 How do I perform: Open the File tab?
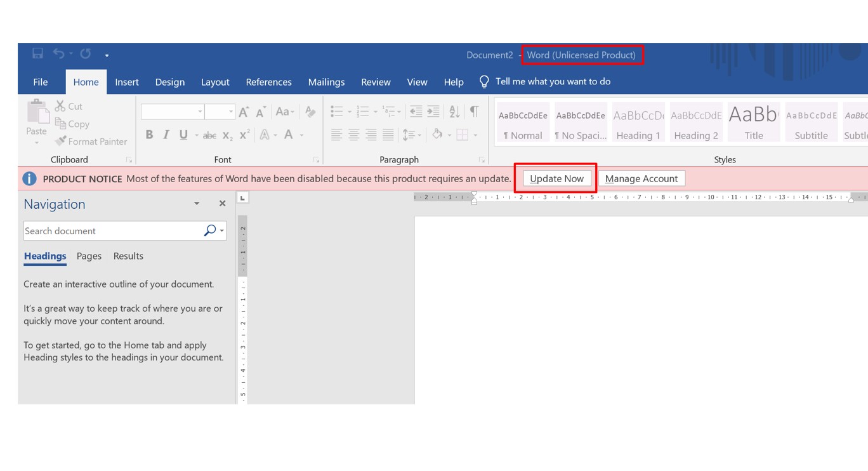tap(41, 82)
